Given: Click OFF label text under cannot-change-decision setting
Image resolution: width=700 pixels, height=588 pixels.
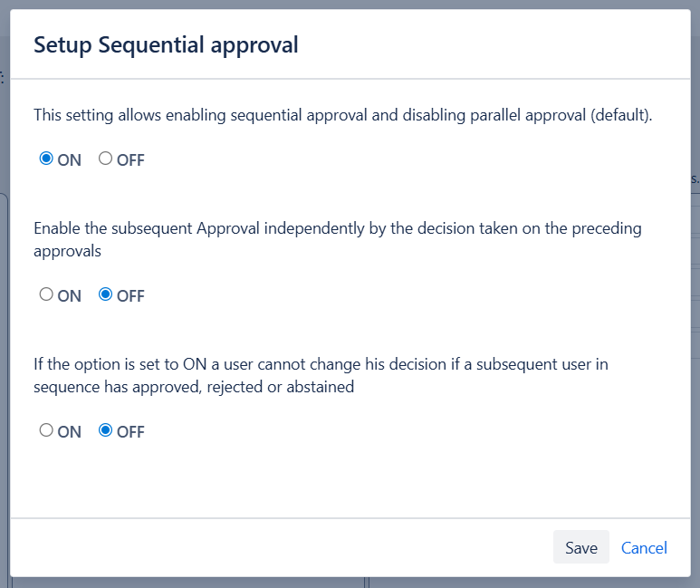Looking at the screenshot, I should [x=130, y=432].
